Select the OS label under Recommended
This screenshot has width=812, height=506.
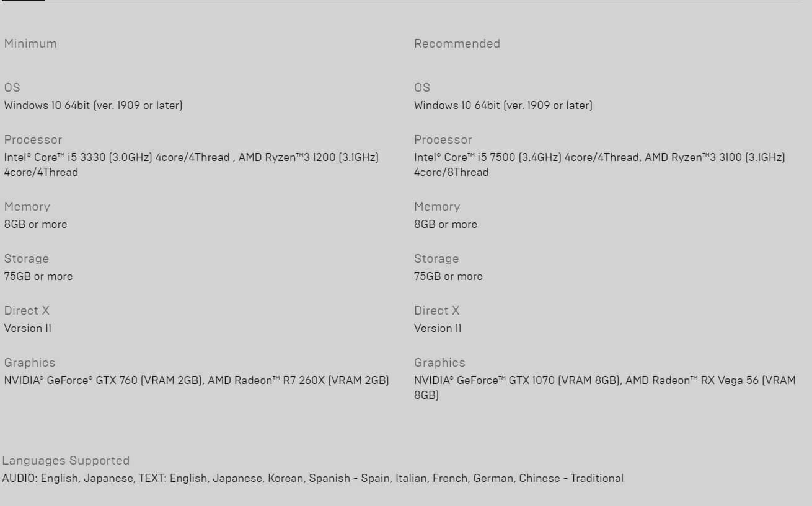click(422, 88)
